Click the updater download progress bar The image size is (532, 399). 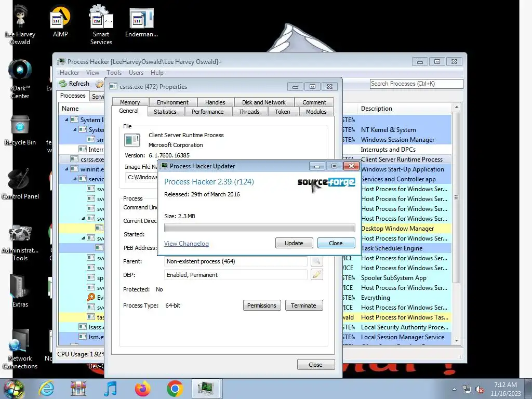[260, 228]
